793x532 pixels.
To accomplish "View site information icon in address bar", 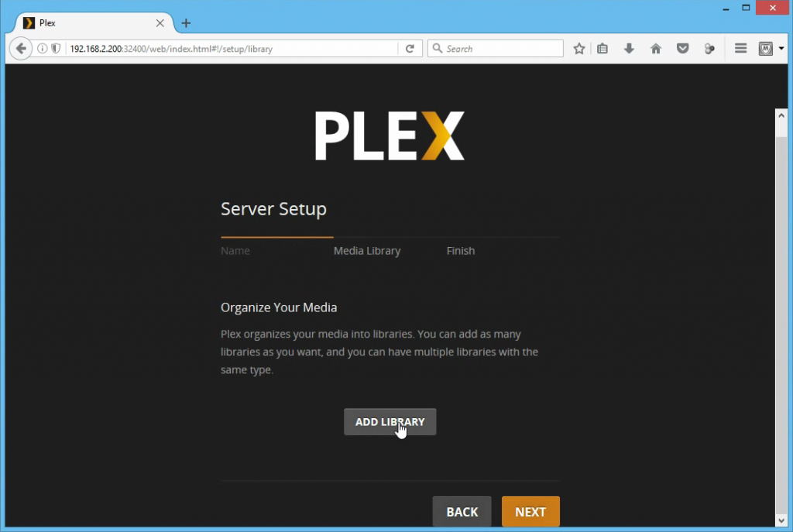I will (x=43, y=49).
